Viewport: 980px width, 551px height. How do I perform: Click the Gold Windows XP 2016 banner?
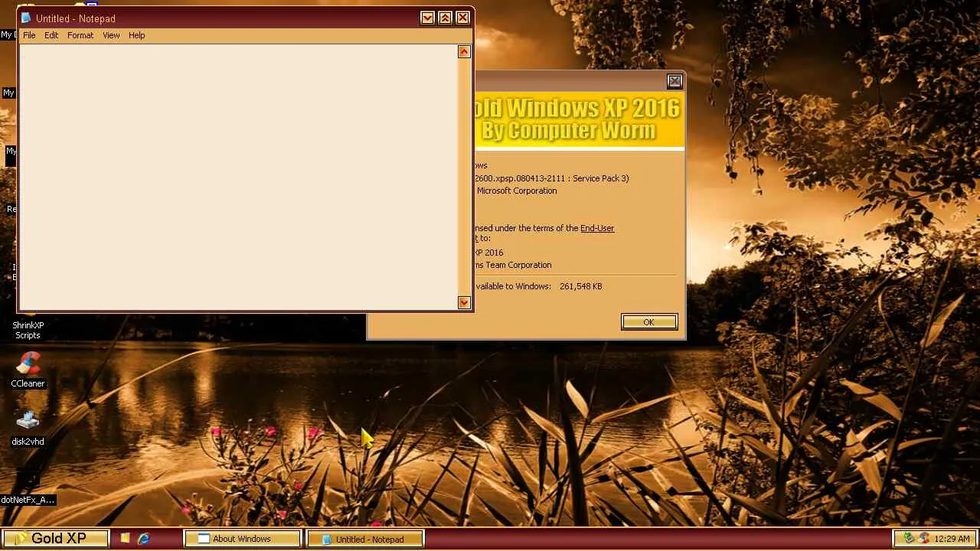579,119
